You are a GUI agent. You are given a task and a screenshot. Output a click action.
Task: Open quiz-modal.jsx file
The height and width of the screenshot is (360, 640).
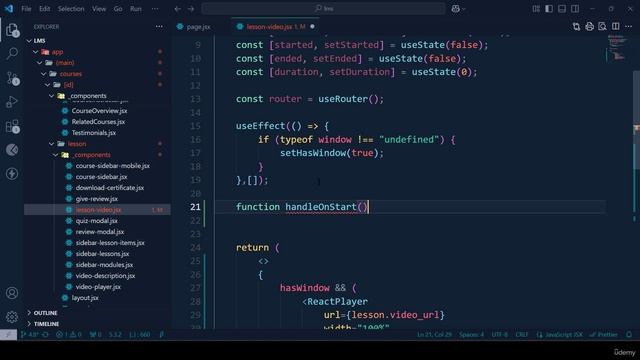(x=96, y=221)
